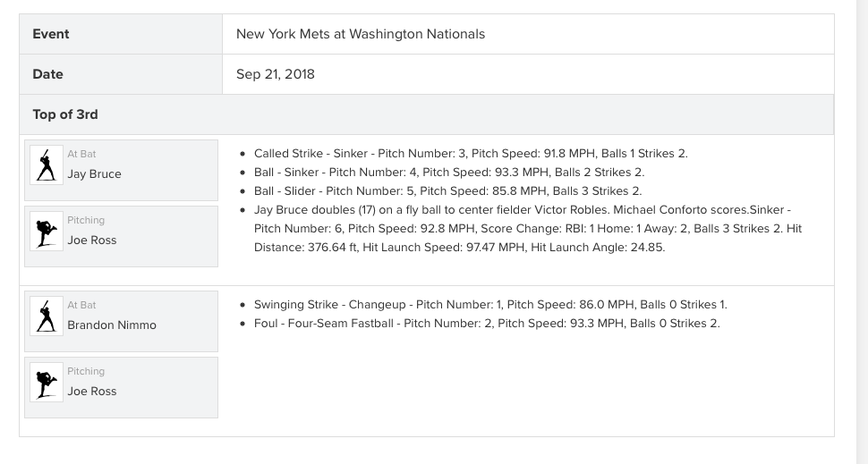Viewport: 868px width, 464px height.
Task: Click the pitcher silhouette icon in Brandon Nimmo's at-bat
Action: 47,383
